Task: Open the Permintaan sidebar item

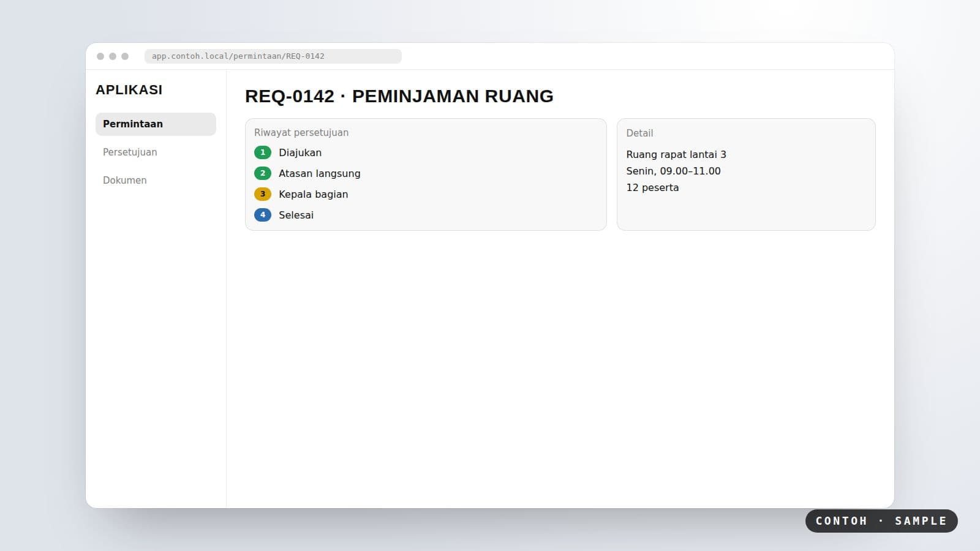Action: (156, 124)
